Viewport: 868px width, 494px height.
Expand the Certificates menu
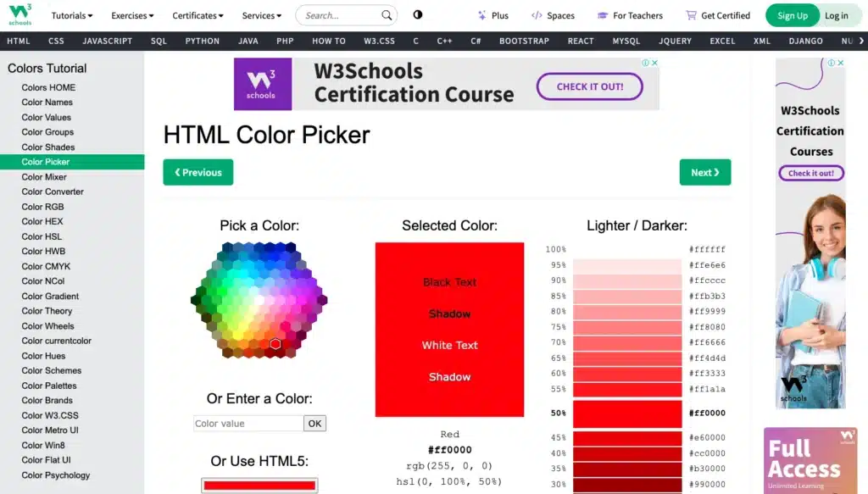pyautogui.click(x=197, y=14)
